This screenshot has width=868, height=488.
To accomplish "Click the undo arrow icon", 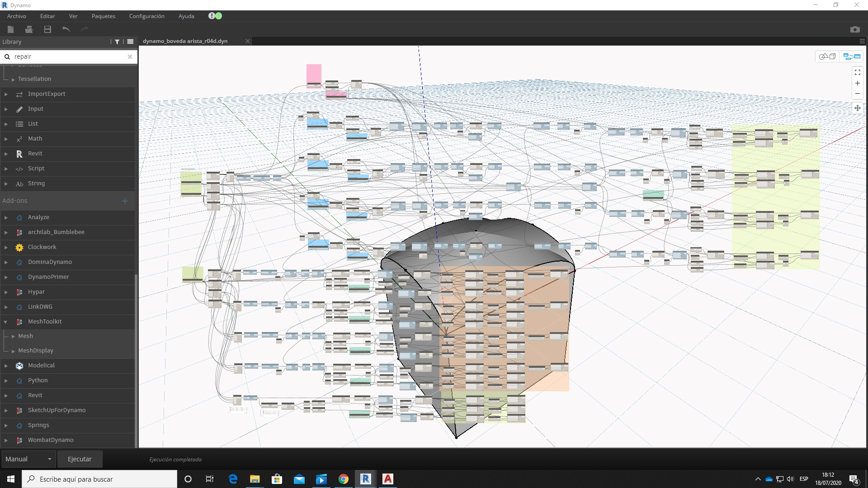I will click(66, 29).
